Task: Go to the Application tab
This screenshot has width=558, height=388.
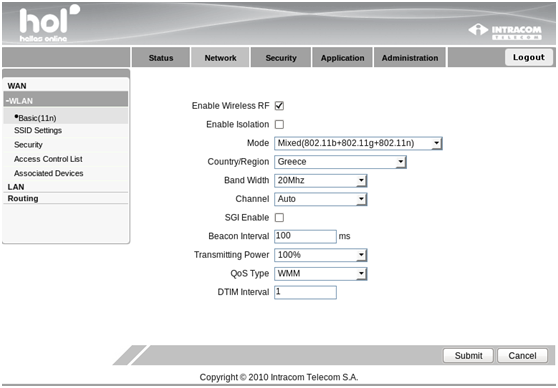Action: point(342,58)
